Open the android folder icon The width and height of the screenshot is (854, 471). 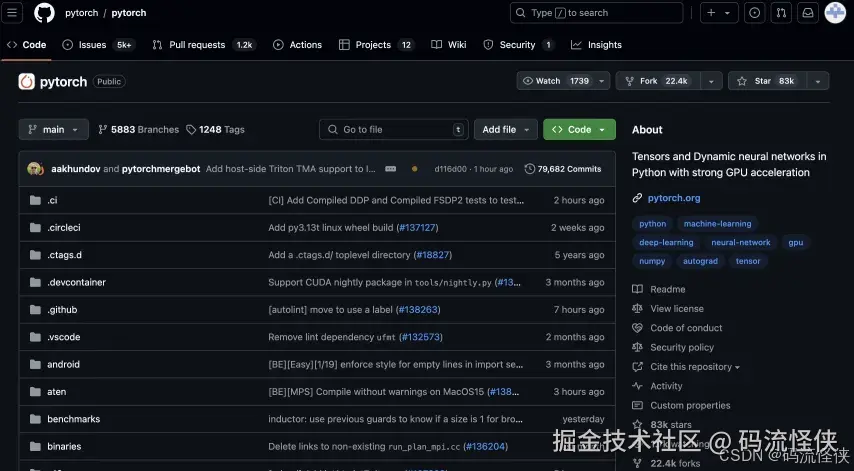tap(35, 364)
